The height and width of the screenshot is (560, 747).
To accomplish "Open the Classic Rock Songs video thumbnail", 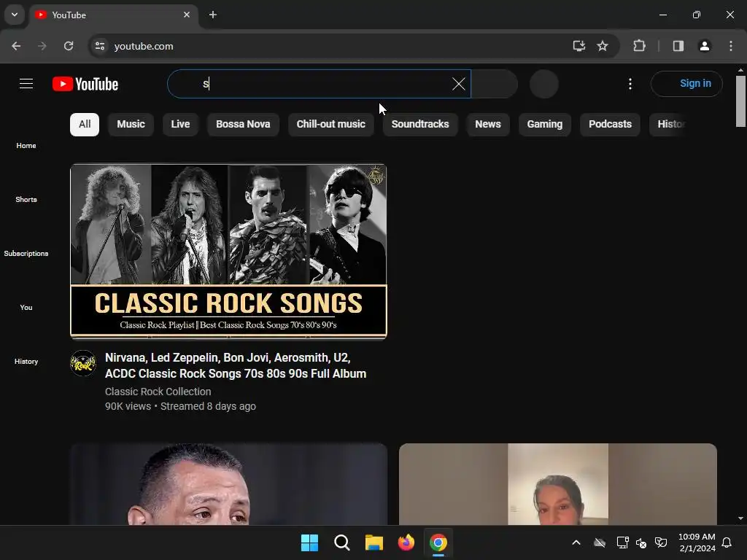I will [228, 252].
